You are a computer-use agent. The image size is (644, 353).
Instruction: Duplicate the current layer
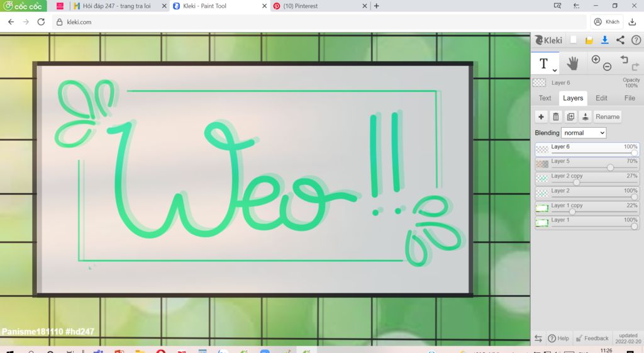[570, 116]
